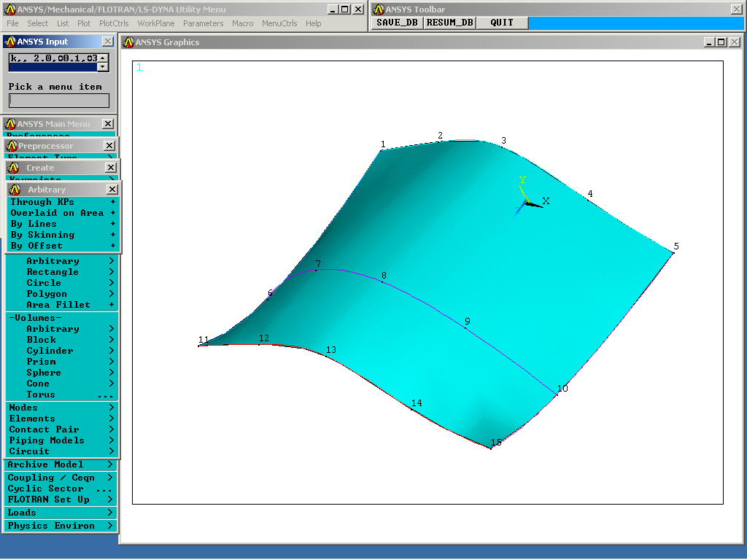Click keypoint 9 on the purple curve
Screen dimensions: 747x560
coord(465,327)
